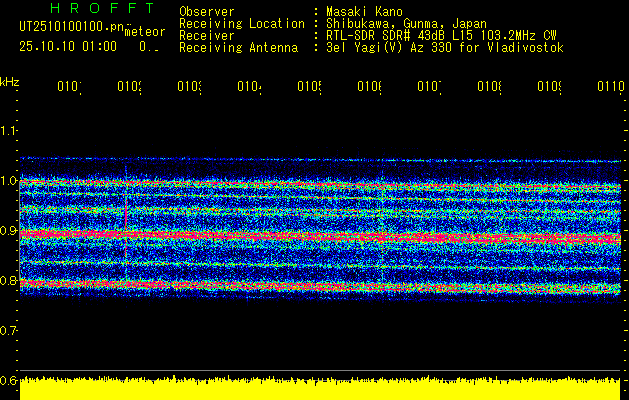
Task: Click the 0.6 frequency axis label
Action: click(9, 380)
